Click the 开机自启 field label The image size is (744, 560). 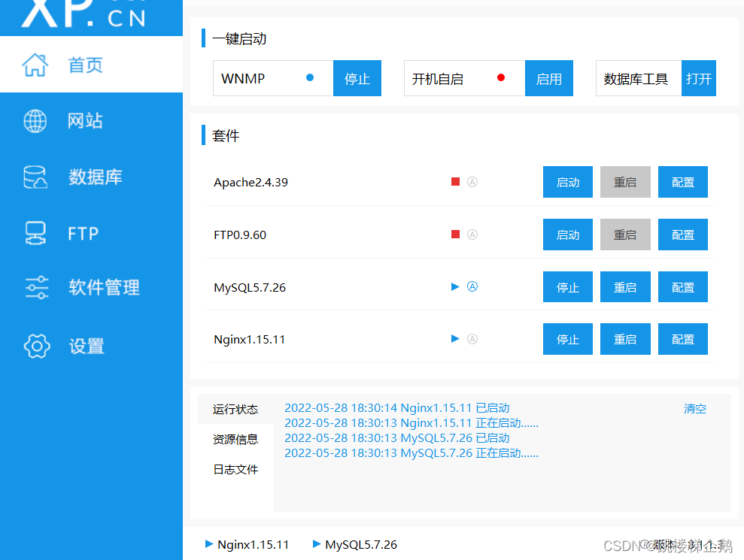pos(438,79)
